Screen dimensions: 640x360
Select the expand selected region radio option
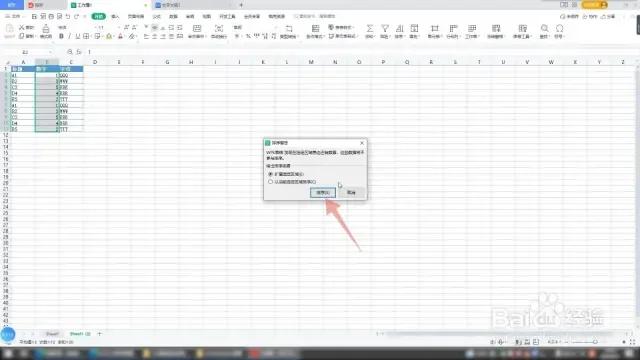pyautogui.click(x=270, y=174)
